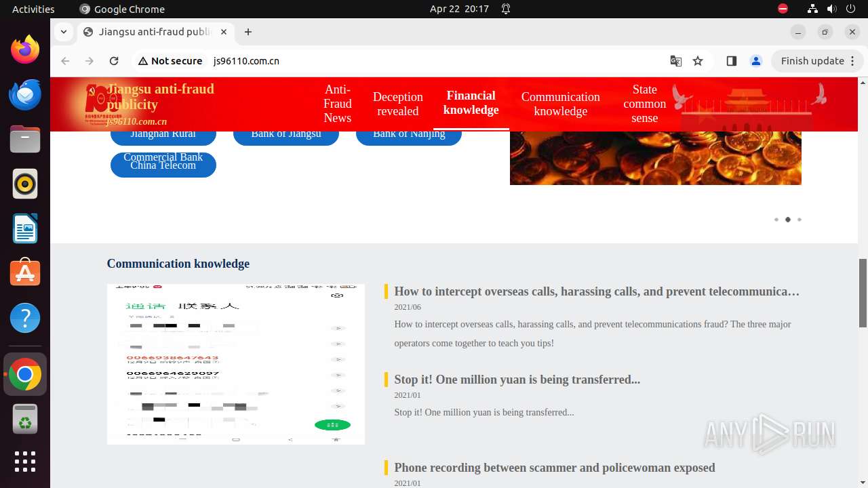Screen dimensions: 868x488
Task: Select the third carousel dot
Action: tap(800, 220)
